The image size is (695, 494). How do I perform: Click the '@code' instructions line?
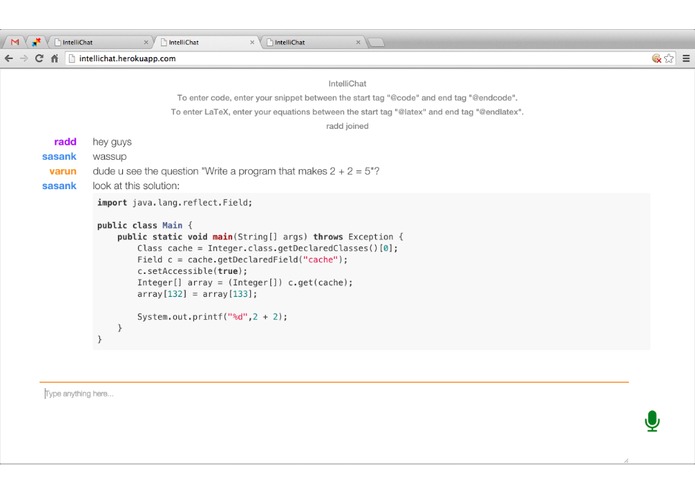point(347,97)
